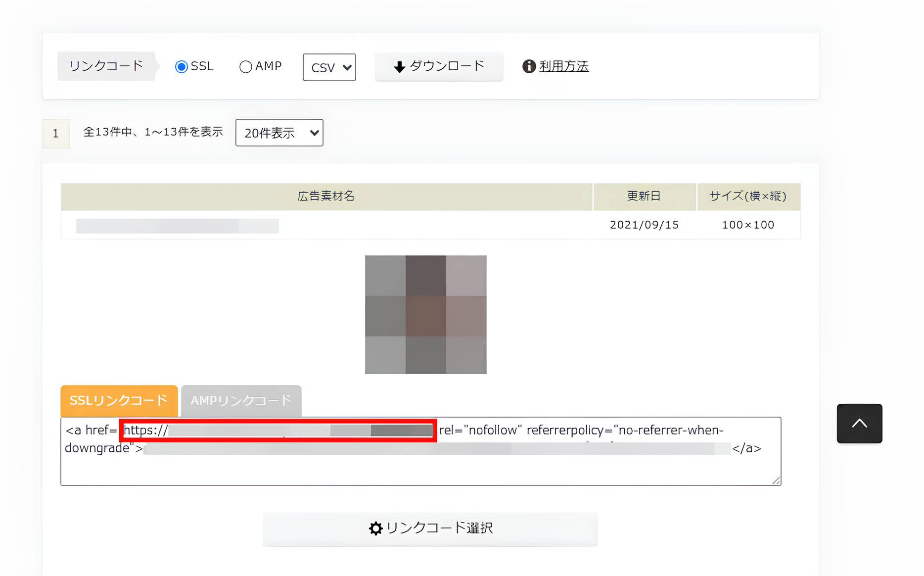Click the pixelated ad preview image
The height and width of the screenshot is (576, 924).
[x=425, y=314]
